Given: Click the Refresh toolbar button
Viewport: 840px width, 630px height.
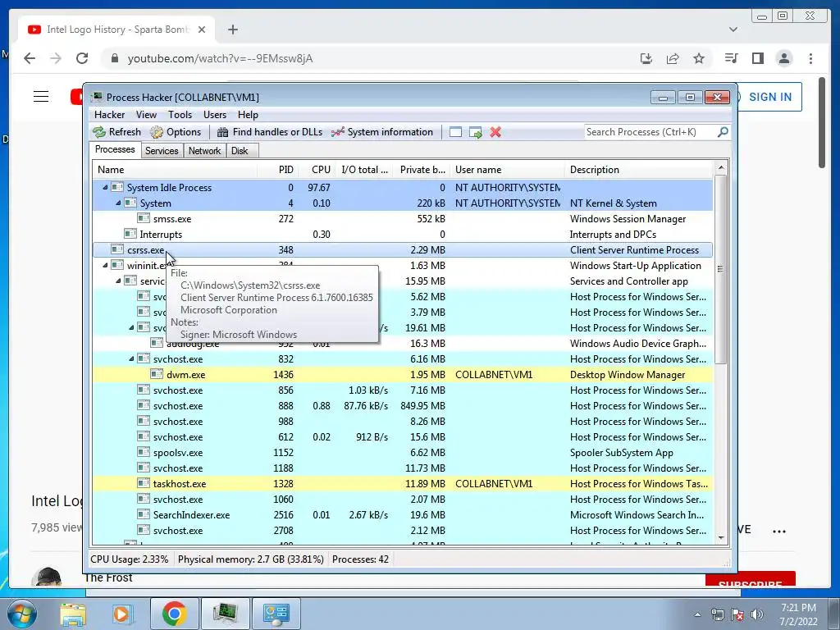Looking at the screenshot, I should pyautogui.click(x=116, y=132).
